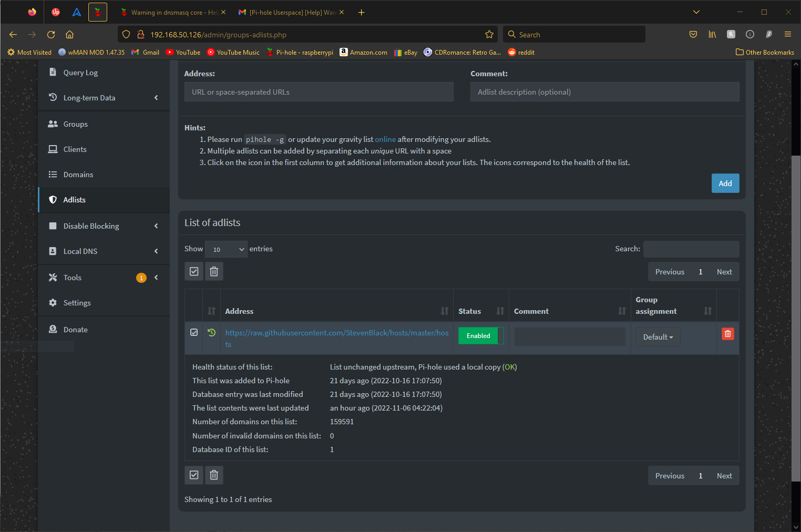Toggle the Enabled status of the adlist
801x532 pixels.
pyautogui.click(x=478, y=335)
